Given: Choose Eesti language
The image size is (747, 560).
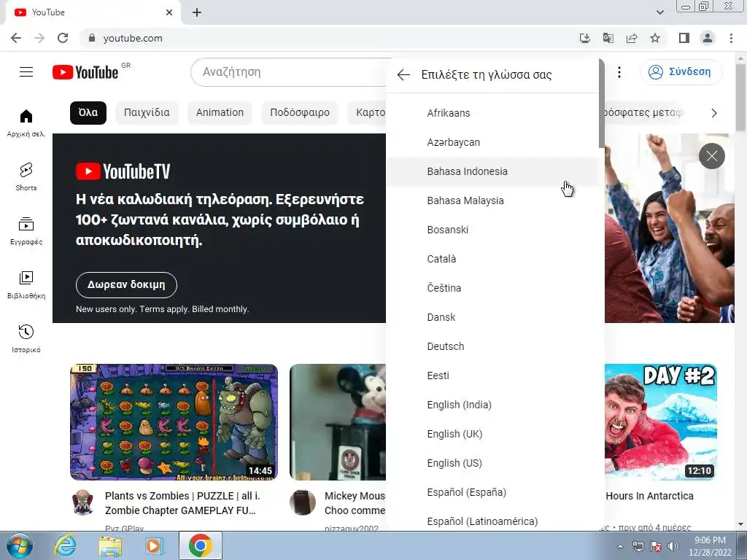Looking at the screenshot, I should tap(492, 376).
